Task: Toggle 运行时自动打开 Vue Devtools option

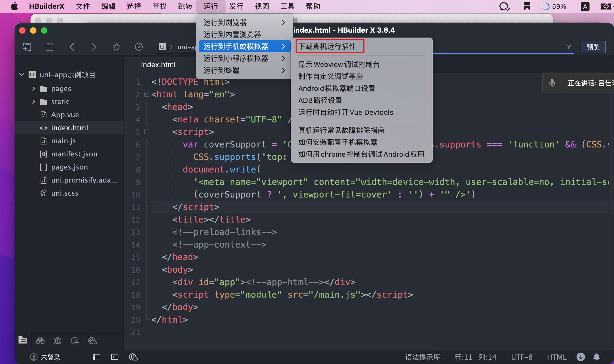Action: [346, 112]
